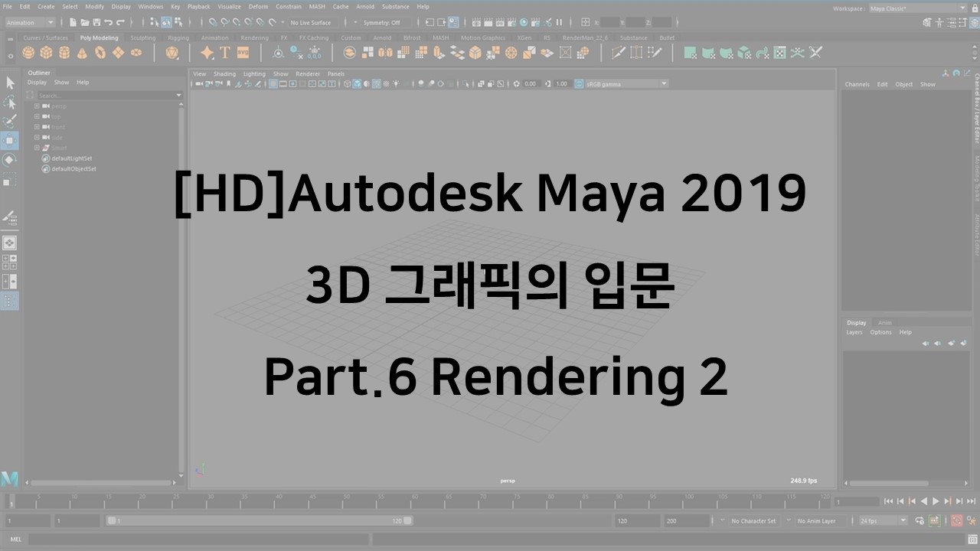Switch to the Sculpting shelf tab
This screenshot has height=551, width=980.
(142, 37)
